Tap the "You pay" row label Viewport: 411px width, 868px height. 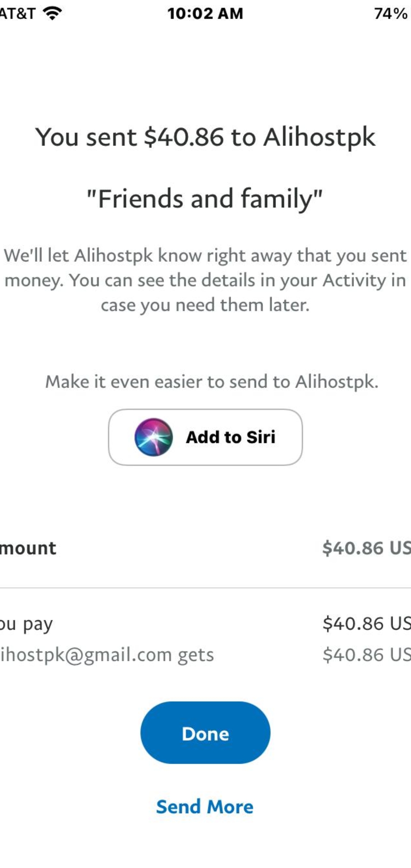pyautogui.click(x=27, y=624)
